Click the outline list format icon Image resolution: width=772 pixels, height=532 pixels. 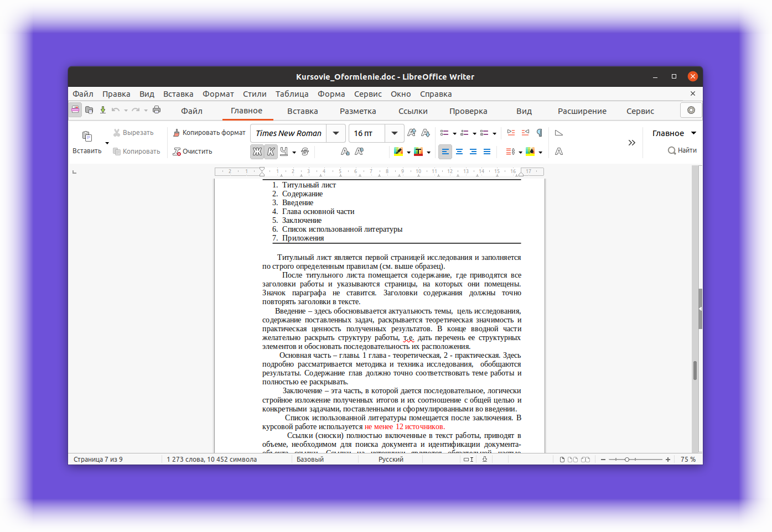[484, 133]
